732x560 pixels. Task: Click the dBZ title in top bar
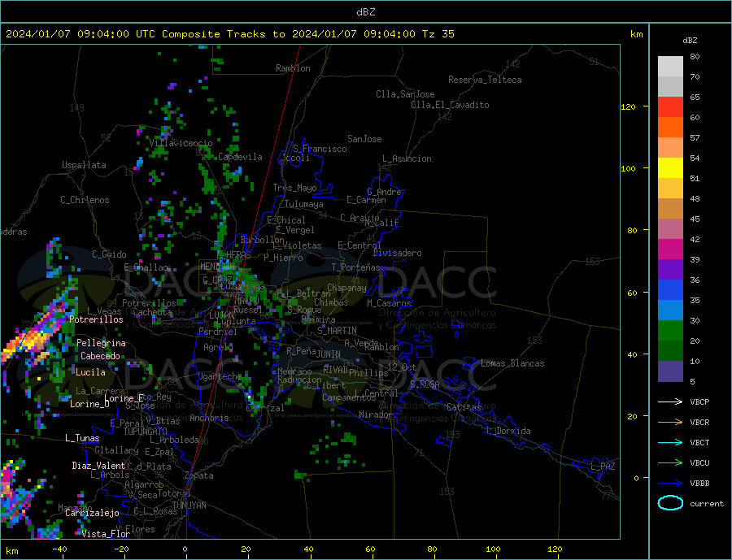(x=365, y=12)
